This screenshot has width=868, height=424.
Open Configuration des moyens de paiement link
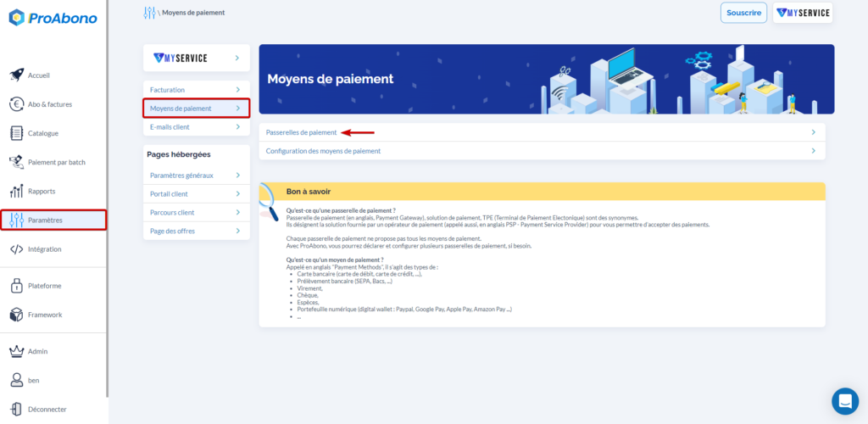point(323,151)
